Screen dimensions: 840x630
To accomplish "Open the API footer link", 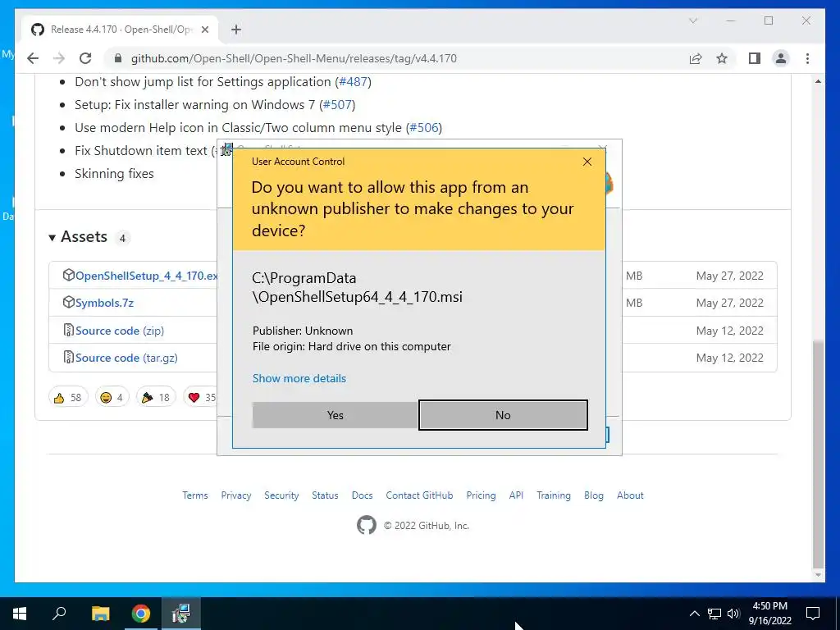I will 517,495.
